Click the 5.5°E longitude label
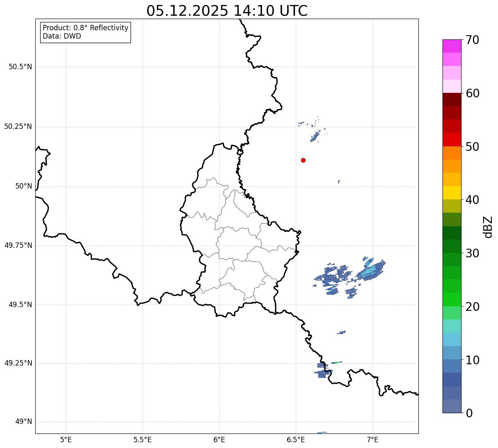The height and width of the screenshot is (448, 498). click(143, 439)
